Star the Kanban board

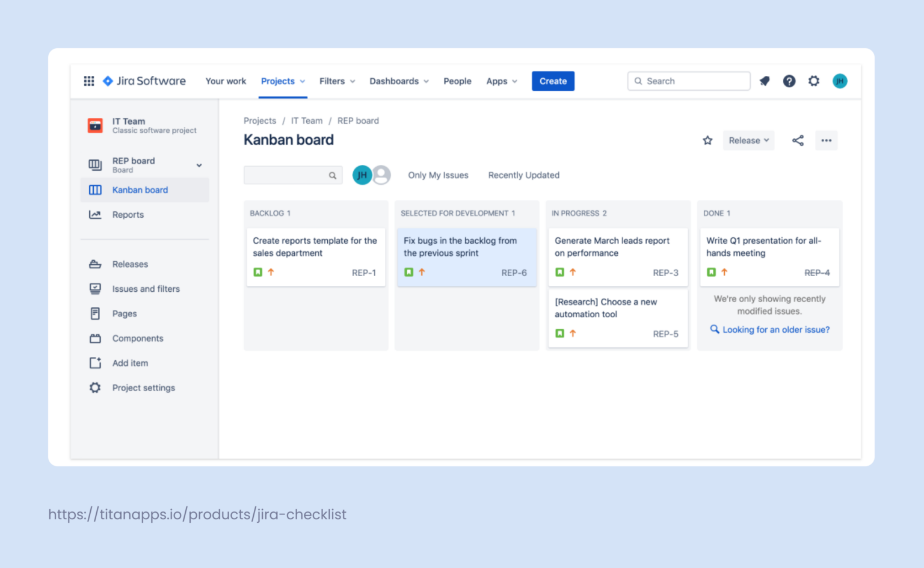707,140
